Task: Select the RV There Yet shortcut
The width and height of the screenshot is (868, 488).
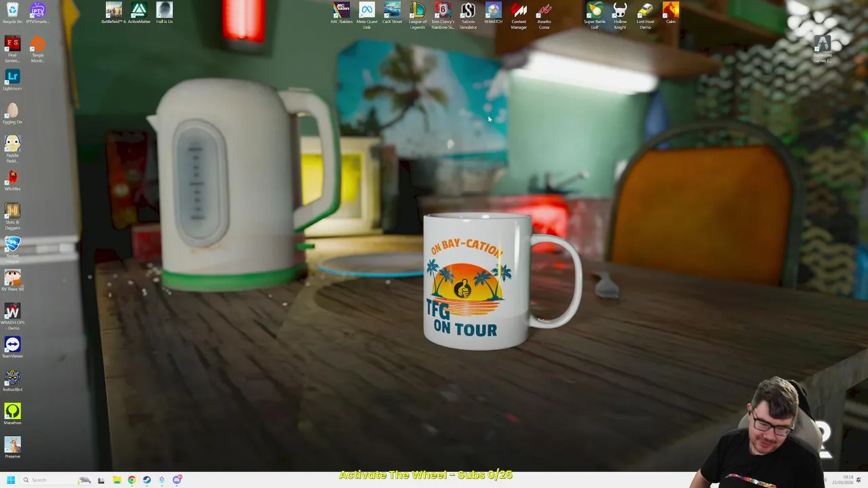Action: coord(12,281)
